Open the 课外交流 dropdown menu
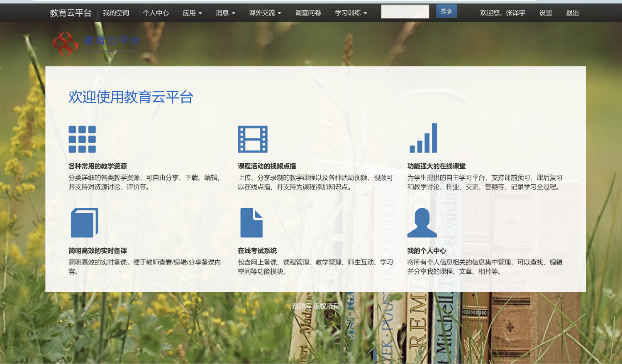Screen dimensions: 622x364 [265, 13]
